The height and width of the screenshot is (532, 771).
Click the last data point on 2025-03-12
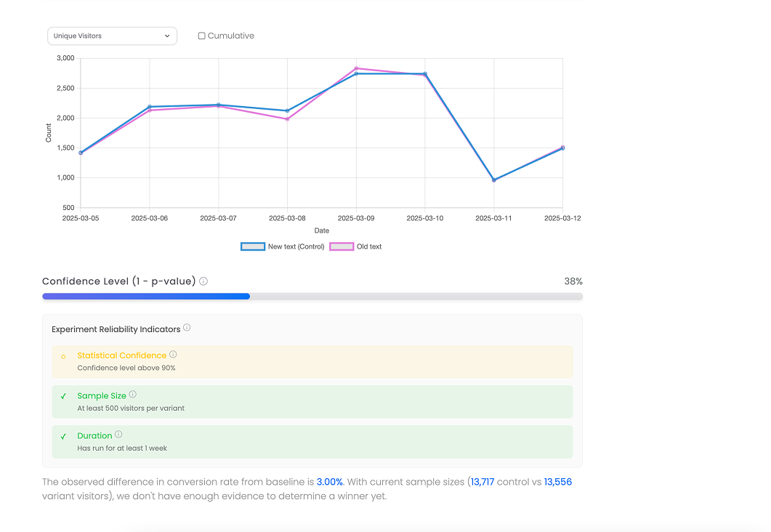562,148
